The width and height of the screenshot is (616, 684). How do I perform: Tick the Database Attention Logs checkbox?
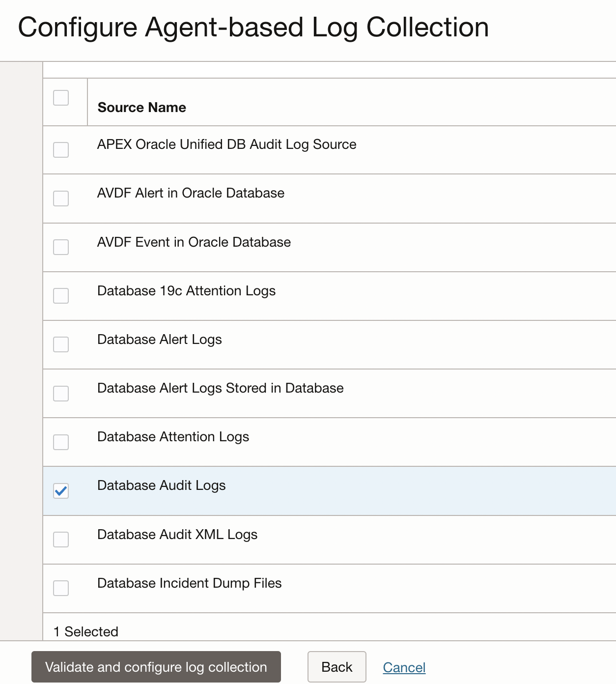(x=61, y=442)
